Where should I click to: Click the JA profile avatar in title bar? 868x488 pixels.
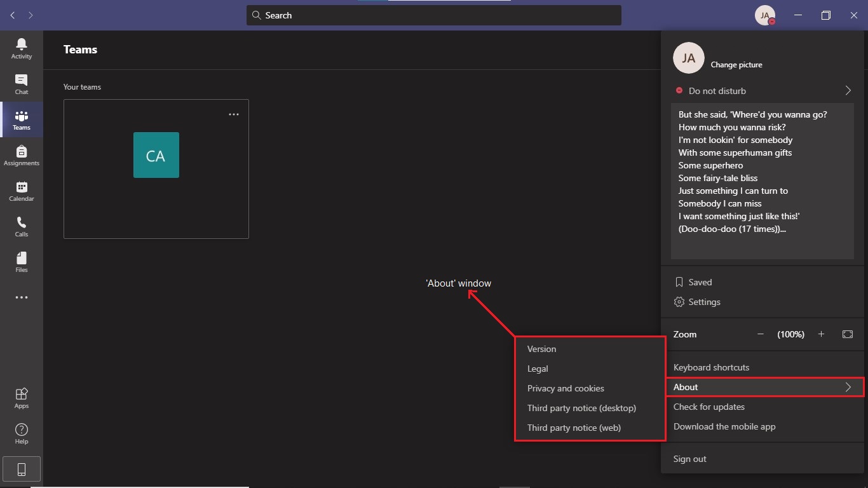765,15
